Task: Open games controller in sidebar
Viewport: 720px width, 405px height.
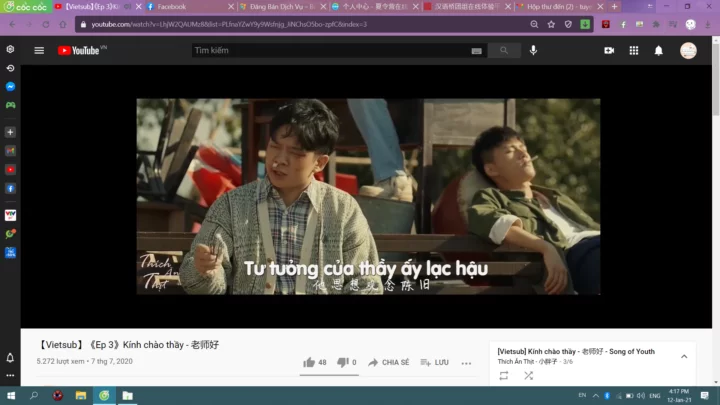Action: point(10,105)
